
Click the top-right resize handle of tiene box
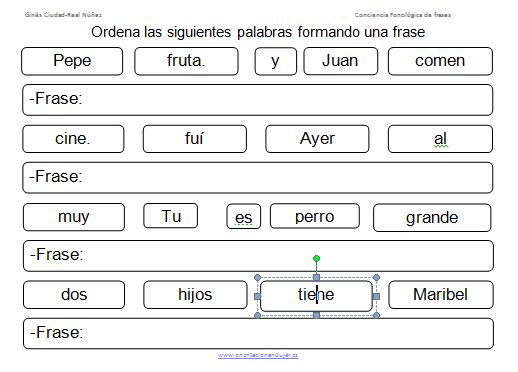(376, 277)
